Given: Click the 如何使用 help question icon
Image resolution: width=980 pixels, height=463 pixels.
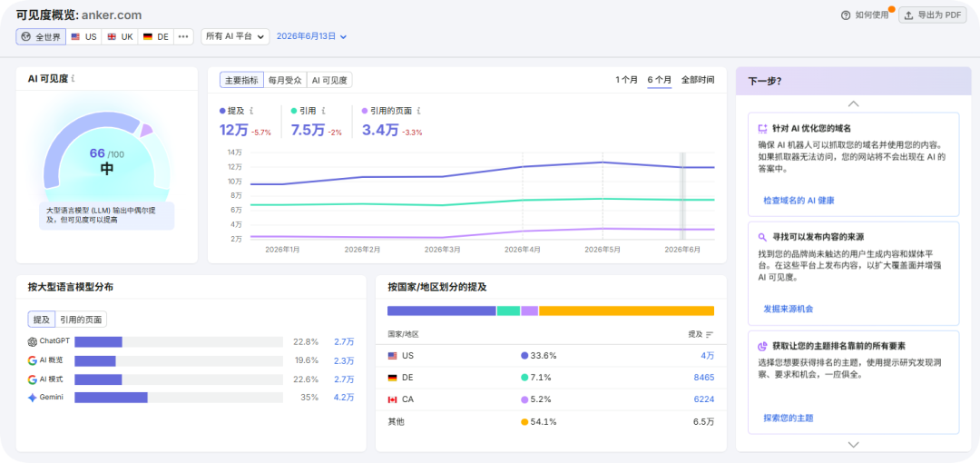Looking at the screenshot, I should [846, 15].
